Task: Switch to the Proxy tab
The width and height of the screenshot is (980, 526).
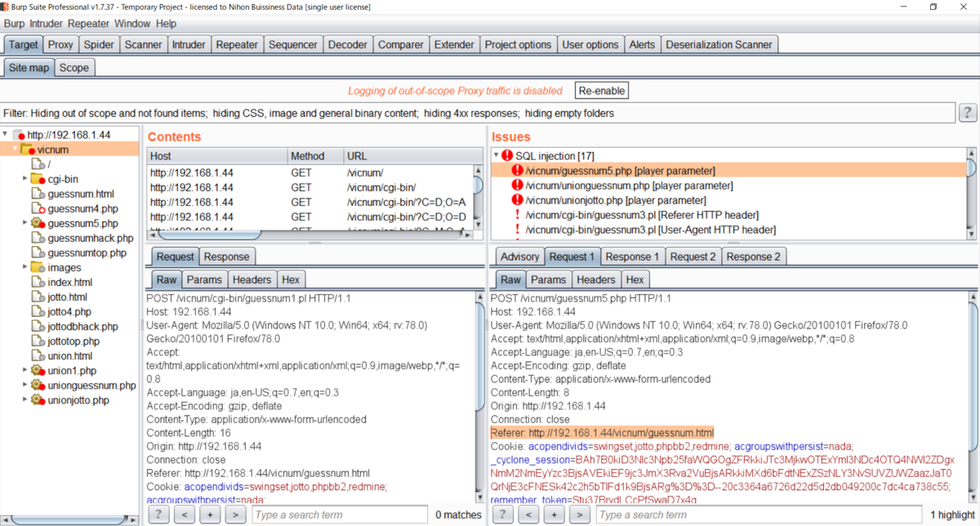Action: (60, 45)
